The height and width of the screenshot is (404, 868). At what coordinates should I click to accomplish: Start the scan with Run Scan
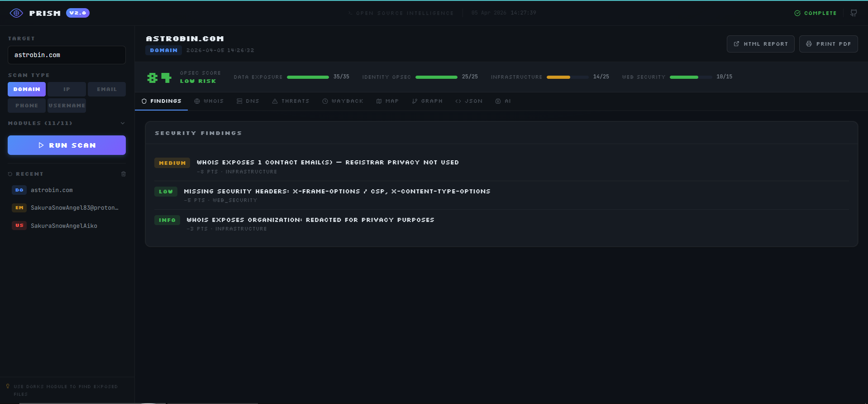67,145
